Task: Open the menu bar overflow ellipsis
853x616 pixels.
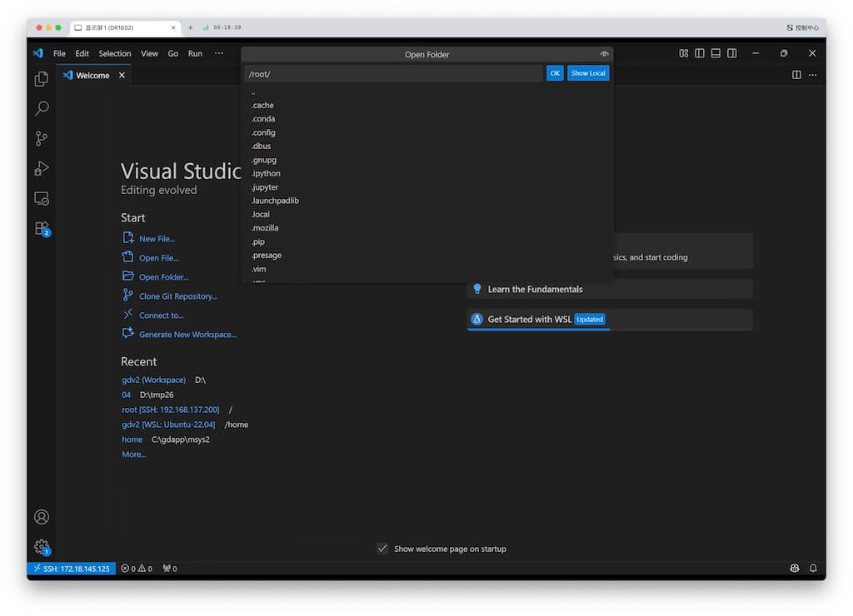Action: (218, 52)
